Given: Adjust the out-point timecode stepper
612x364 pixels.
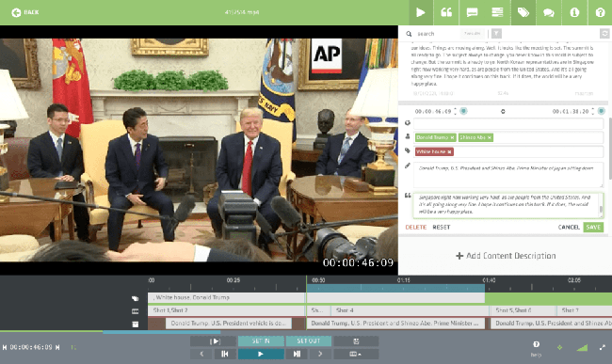Looking at the screenshot, I should 593,112.
